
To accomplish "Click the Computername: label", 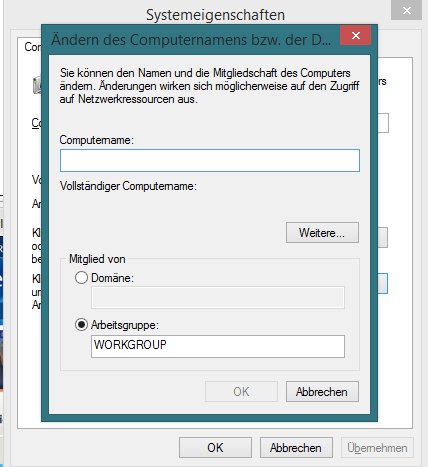I will click(97, 140).
